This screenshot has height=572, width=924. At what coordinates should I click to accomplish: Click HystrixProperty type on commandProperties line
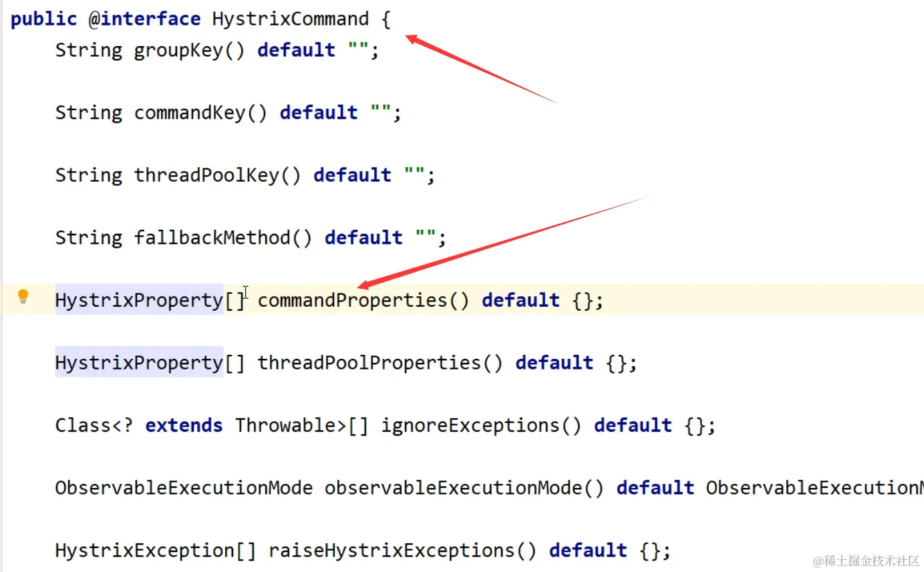click(x=139, y=300)
